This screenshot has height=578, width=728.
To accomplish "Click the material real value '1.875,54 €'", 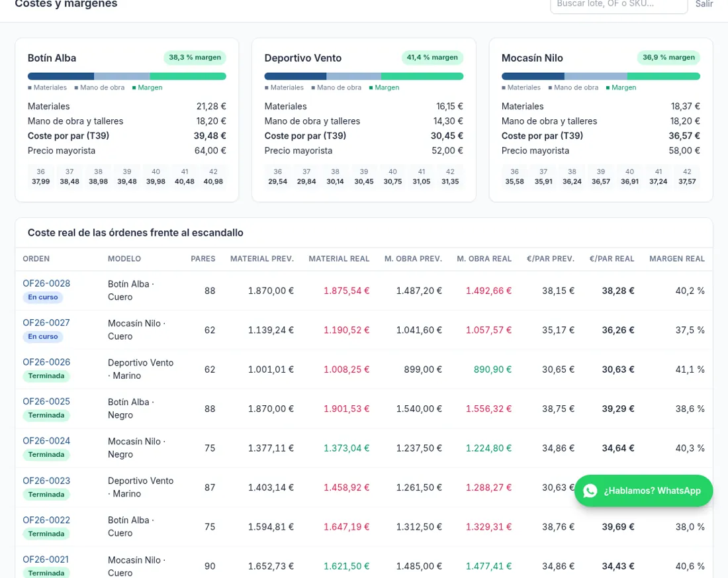I will coord(346,291).
